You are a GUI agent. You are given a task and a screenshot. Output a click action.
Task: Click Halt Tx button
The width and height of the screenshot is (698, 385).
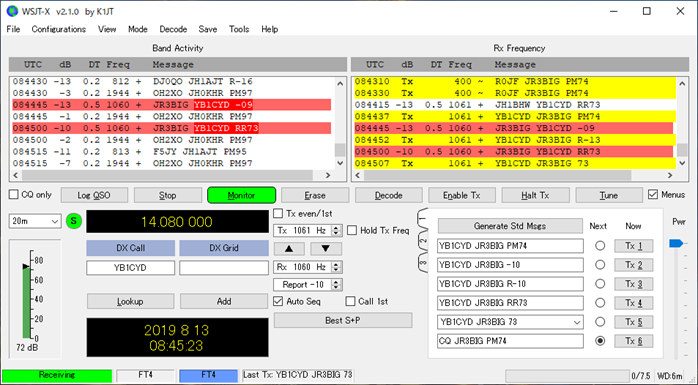coord(536,195)
